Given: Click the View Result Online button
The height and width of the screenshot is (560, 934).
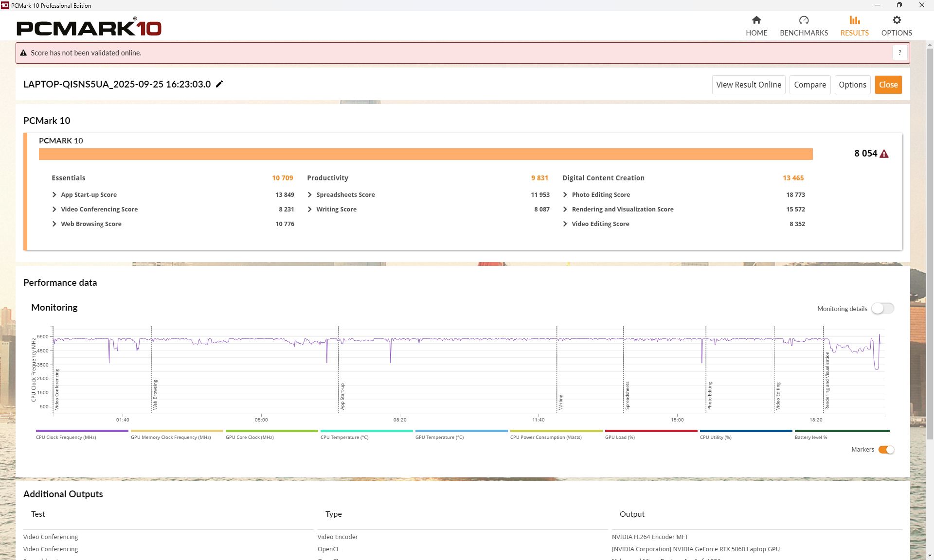Looking at the screenshot, I should pyautogui.click(x=748, y=85).
